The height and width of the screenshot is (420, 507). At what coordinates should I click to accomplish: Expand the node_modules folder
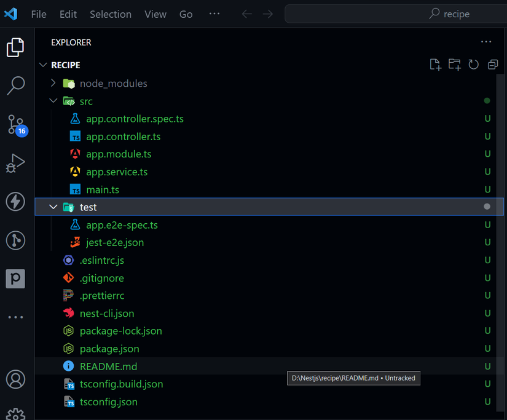(53, 83)
